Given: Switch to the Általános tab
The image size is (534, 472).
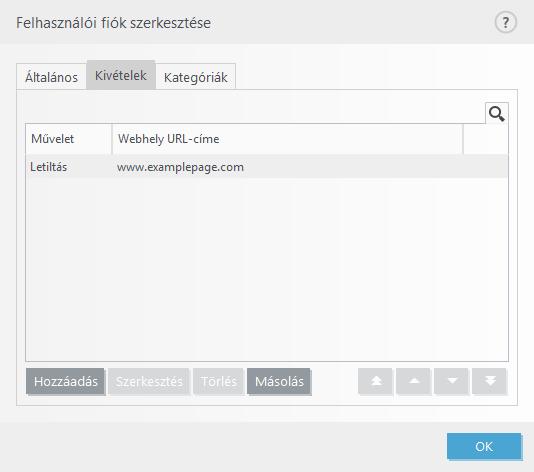Looking at the screenshot, I should 51,77.
